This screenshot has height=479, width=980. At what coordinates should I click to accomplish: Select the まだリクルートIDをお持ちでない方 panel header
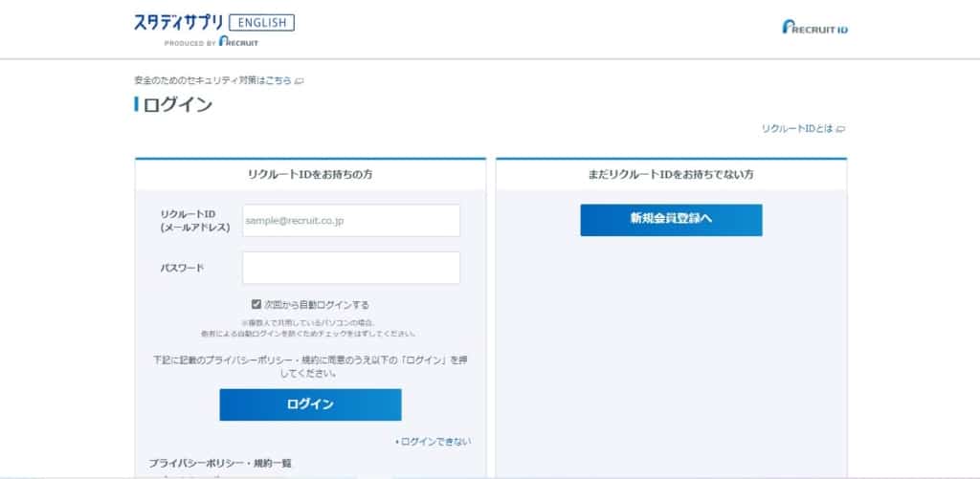[x=671, y=175]
